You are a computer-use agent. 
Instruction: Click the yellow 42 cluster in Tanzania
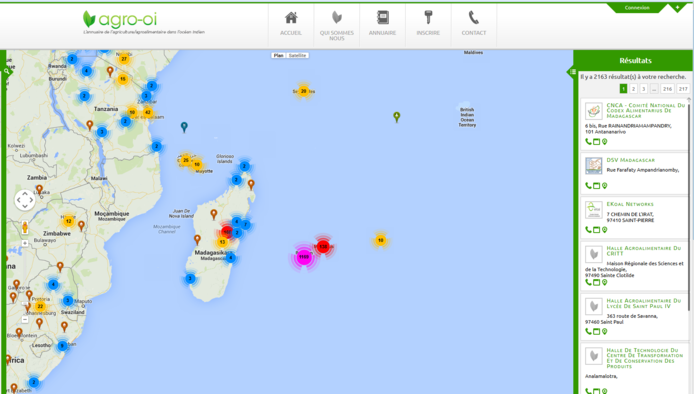148,112
